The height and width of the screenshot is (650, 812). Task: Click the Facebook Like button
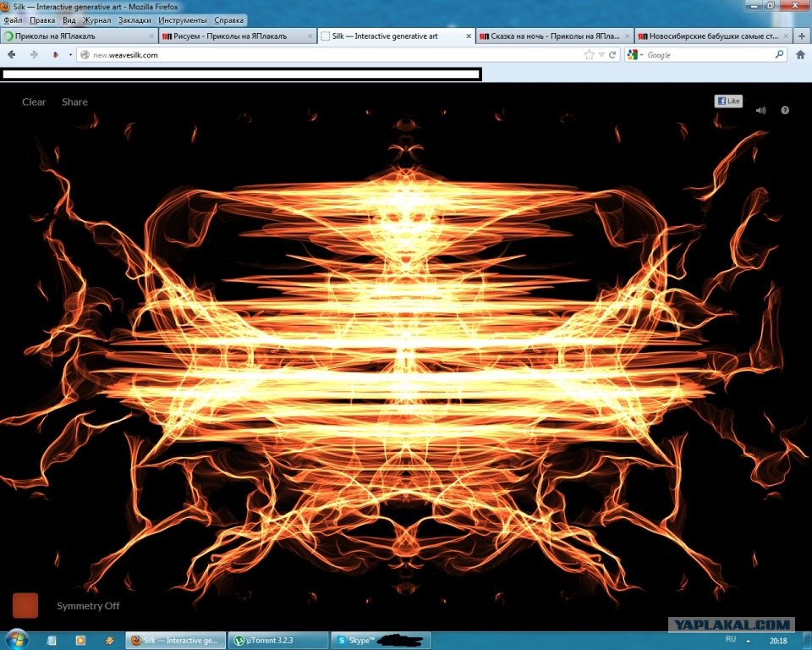pos(728,101)
